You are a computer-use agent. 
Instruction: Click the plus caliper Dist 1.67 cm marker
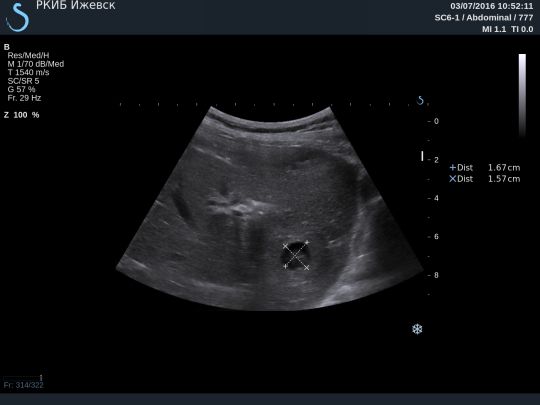(453, 167)
